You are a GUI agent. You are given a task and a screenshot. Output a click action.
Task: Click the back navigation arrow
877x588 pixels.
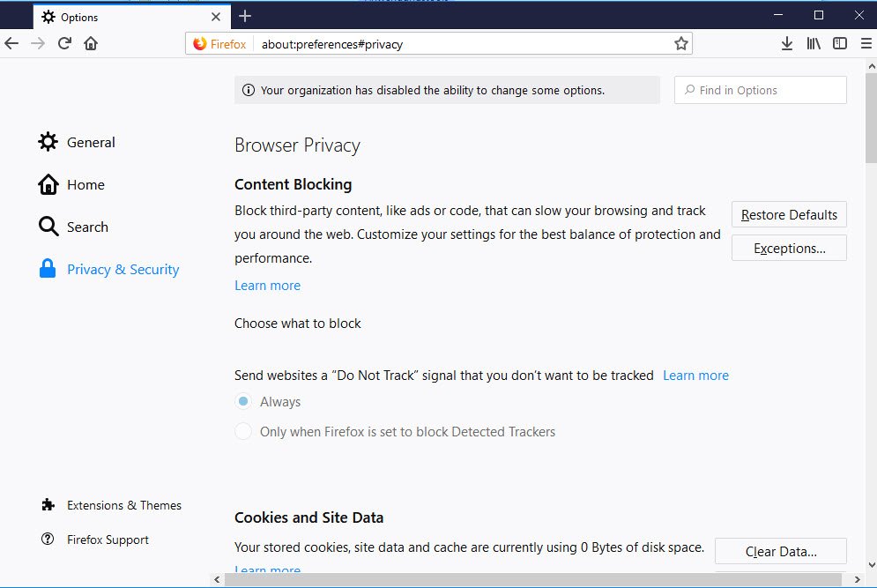point(11,43)
